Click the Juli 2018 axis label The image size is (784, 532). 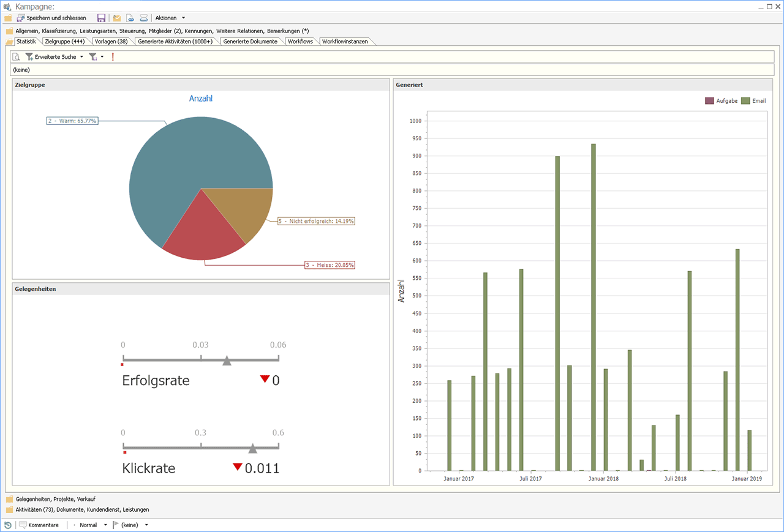(675, 479)
